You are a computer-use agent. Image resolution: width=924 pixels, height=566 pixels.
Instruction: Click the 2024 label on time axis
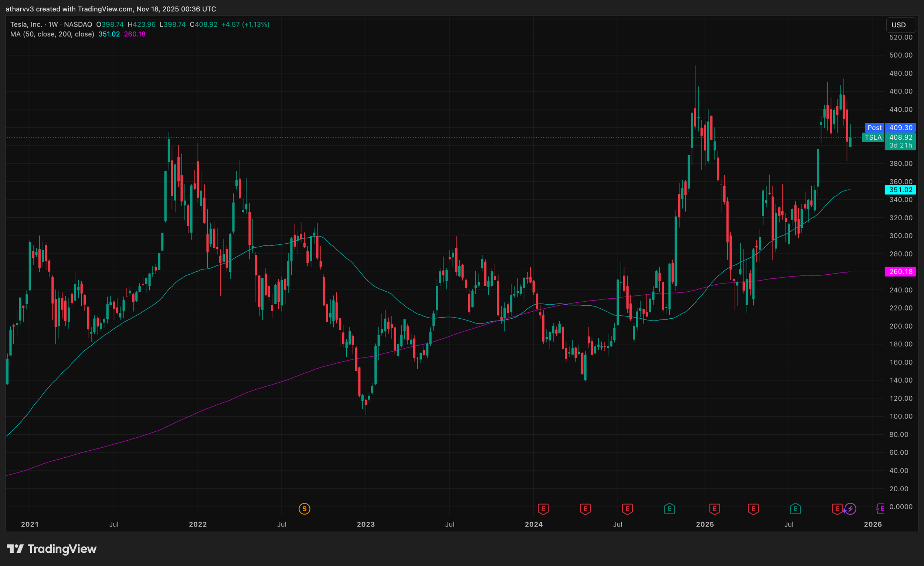[534, 524]
